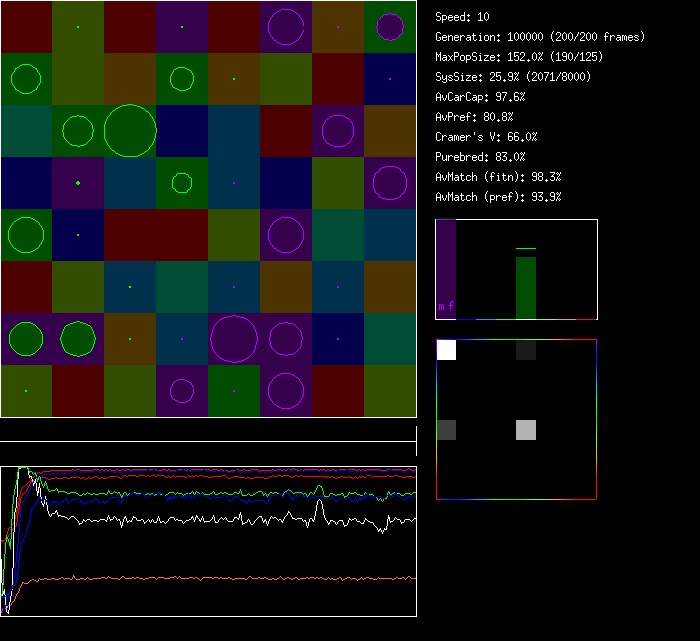The width and height of the screenshot is (700, 641).
Task: Pick the light gray square in matrix panel
Action: (x=526, y=430)
